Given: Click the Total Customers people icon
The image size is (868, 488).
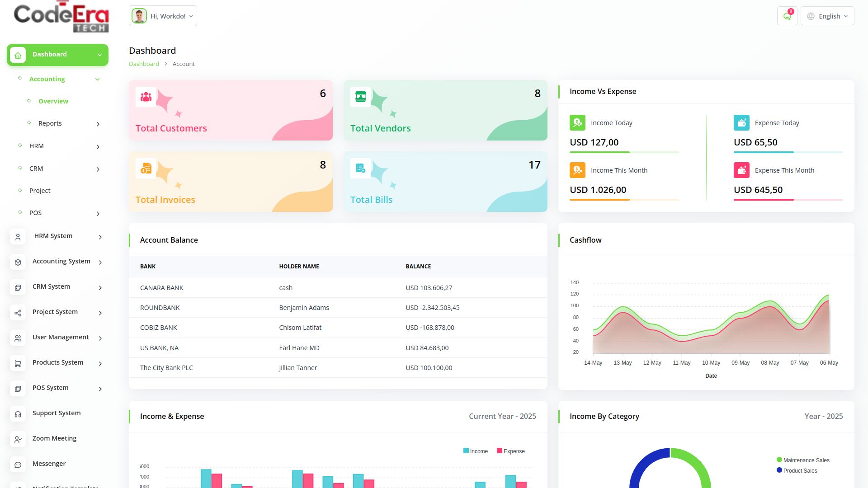Looking at the screenshot, I should pos(146,97).
